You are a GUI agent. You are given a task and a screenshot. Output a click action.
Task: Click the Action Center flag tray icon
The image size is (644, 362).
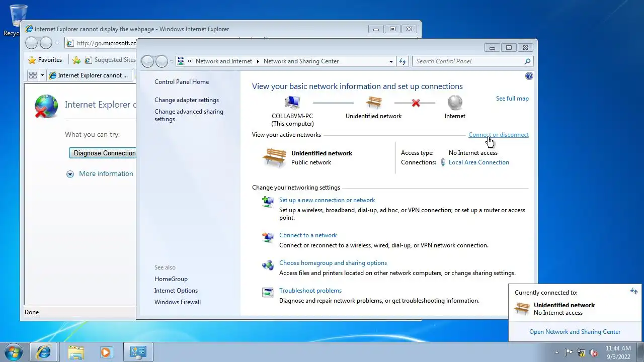[569, 352]
